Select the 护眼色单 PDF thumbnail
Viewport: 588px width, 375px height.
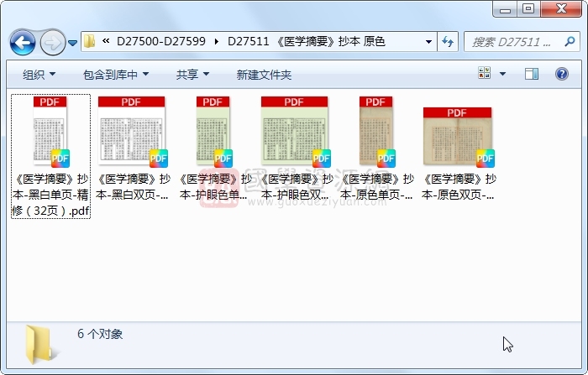pos(213,132)
